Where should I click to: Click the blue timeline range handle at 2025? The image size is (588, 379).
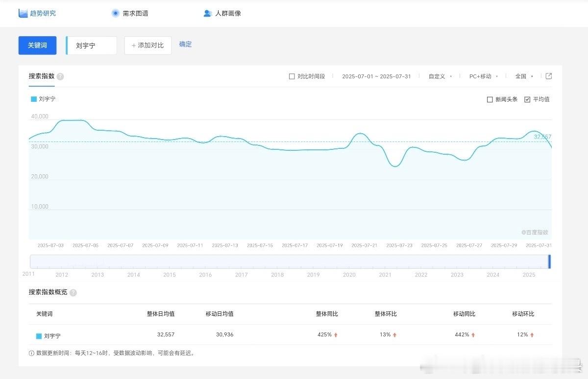coord(549,261)
